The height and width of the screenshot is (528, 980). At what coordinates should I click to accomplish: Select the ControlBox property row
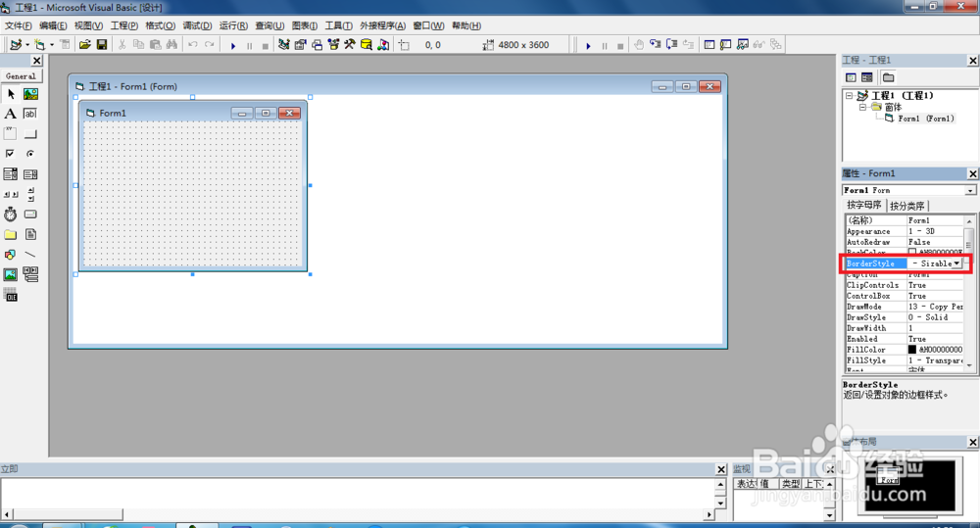[905, 296]
